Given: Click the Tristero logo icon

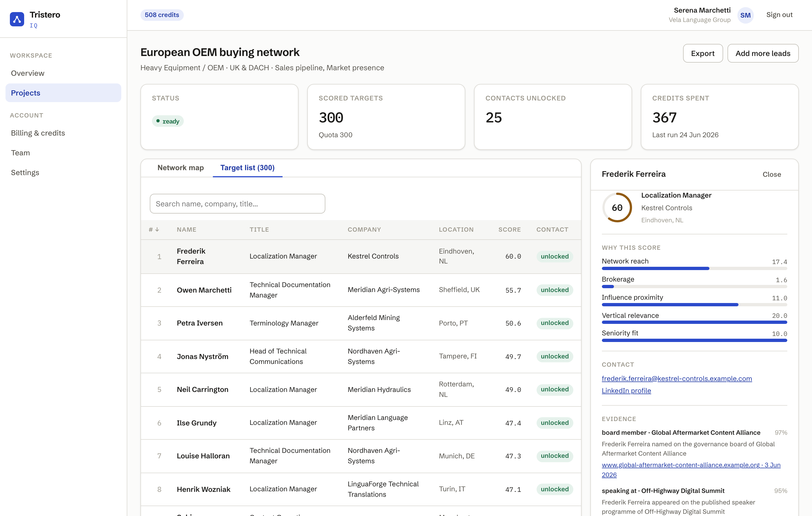Looking at the screenshot, I should click(x=17, y=19).
